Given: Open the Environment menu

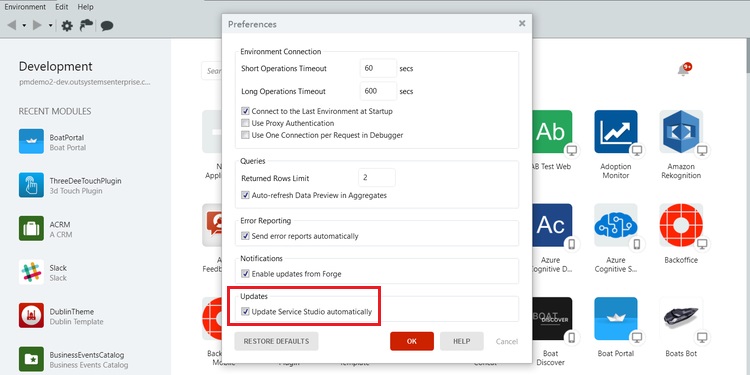Looking at the screenshot, I should tap(25, 7).
